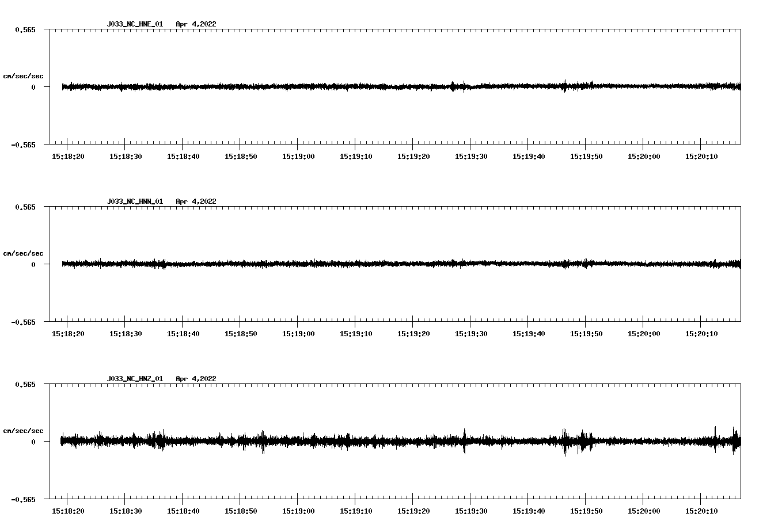Click the cm/sec/sec unit label on HNE plot
The image size is (782, 532).
tap(23, 76)
